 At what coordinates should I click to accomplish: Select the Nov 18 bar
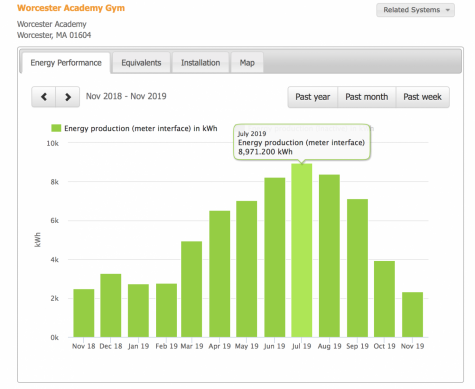tap(84, 313)
